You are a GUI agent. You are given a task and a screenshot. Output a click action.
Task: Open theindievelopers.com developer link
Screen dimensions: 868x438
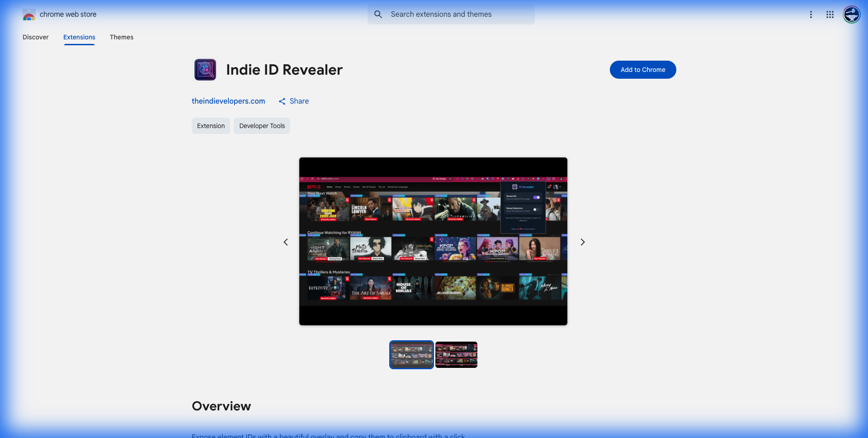point(228,101)
